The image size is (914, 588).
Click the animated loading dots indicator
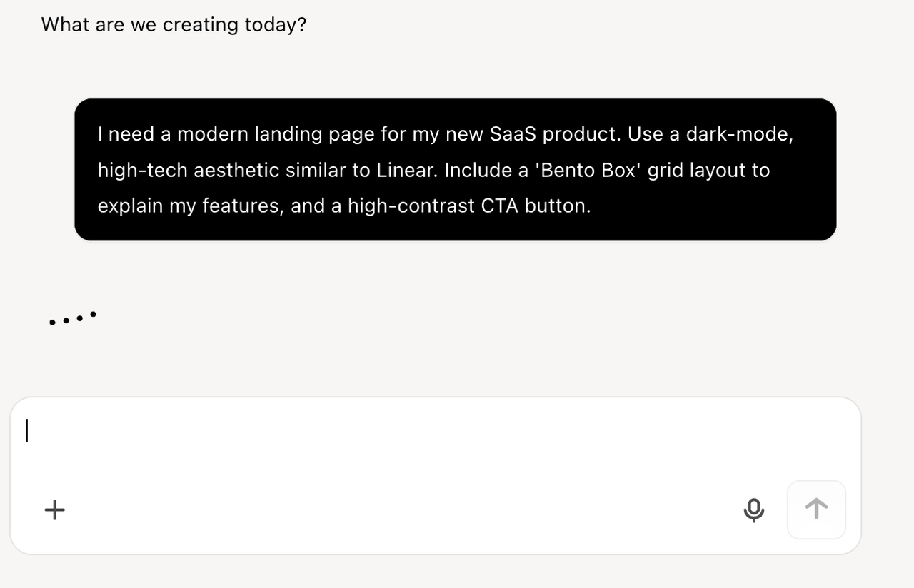72,318
